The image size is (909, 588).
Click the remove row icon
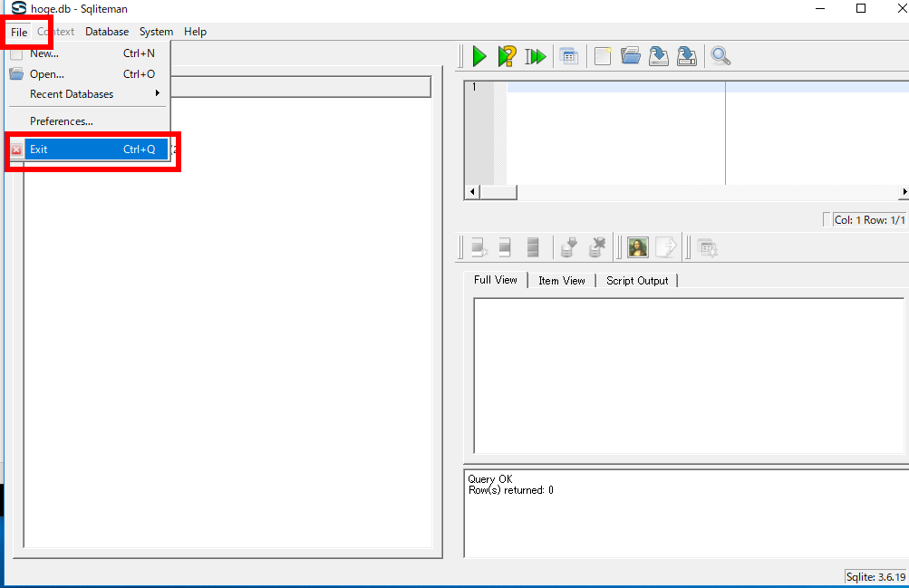click(x=505, y=247)
